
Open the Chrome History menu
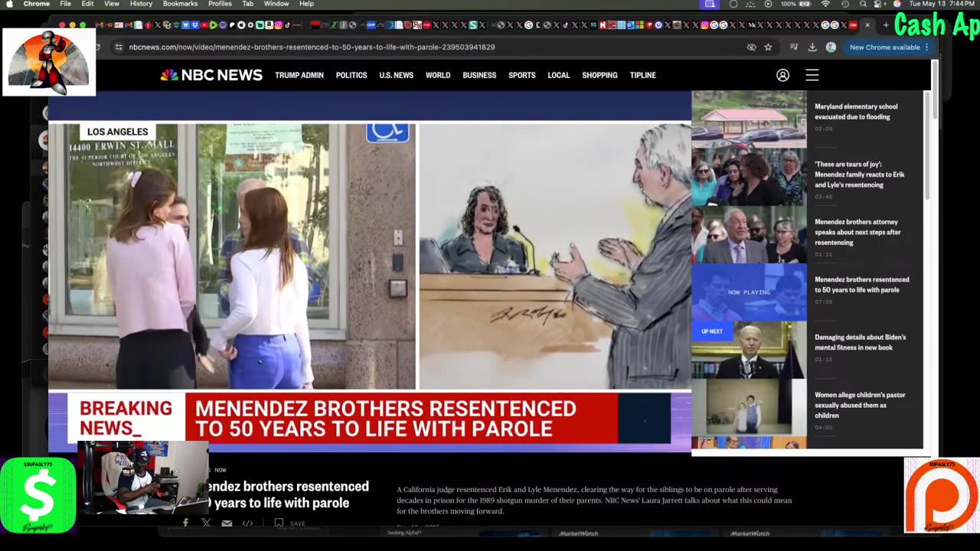point(141,4)
